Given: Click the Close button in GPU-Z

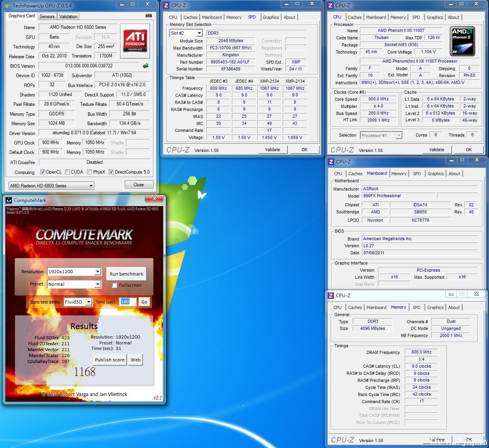Looking at the screenshot, I should click(x=139, y=185).
